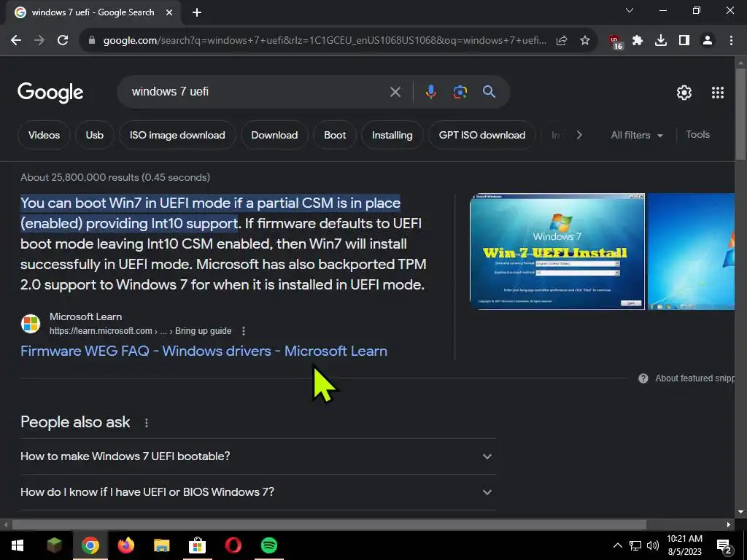747x560 pixels.
Task: Submit the search with the magnifier icon
Action: 489,91
